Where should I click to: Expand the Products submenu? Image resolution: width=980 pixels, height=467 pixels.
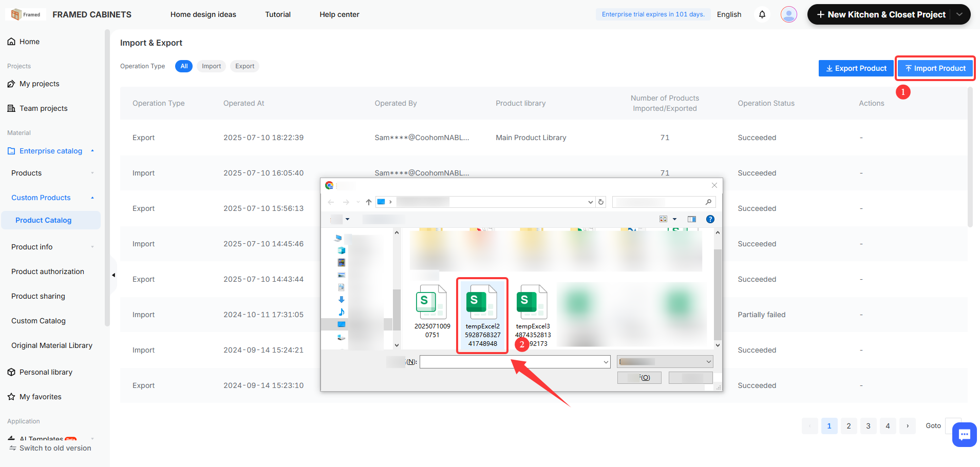pos(92,173)
